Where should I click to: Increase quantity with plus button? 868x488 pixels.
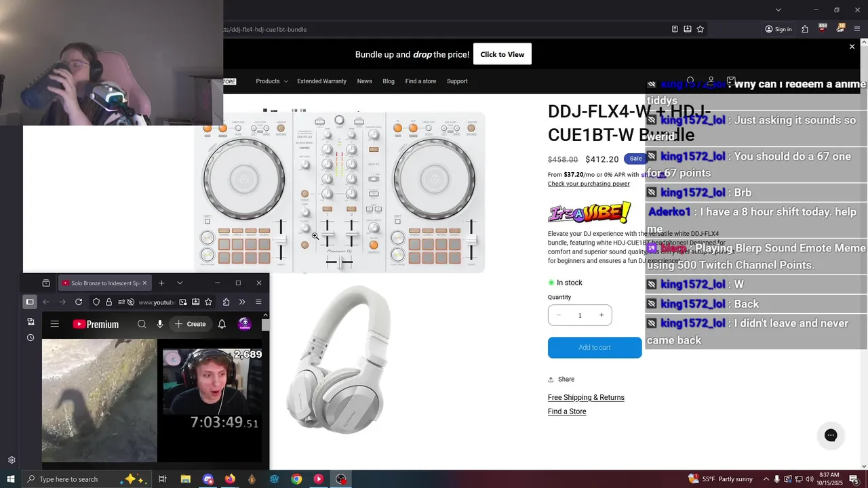pyautogui.click(x=601, y=315)
